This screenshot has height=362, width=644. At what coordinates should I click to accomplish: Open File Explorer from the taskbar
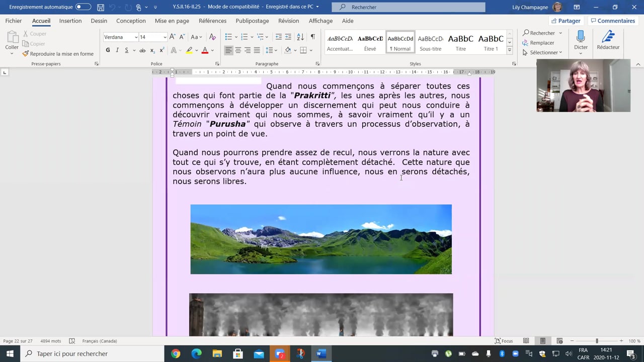(x=217, y=353)
